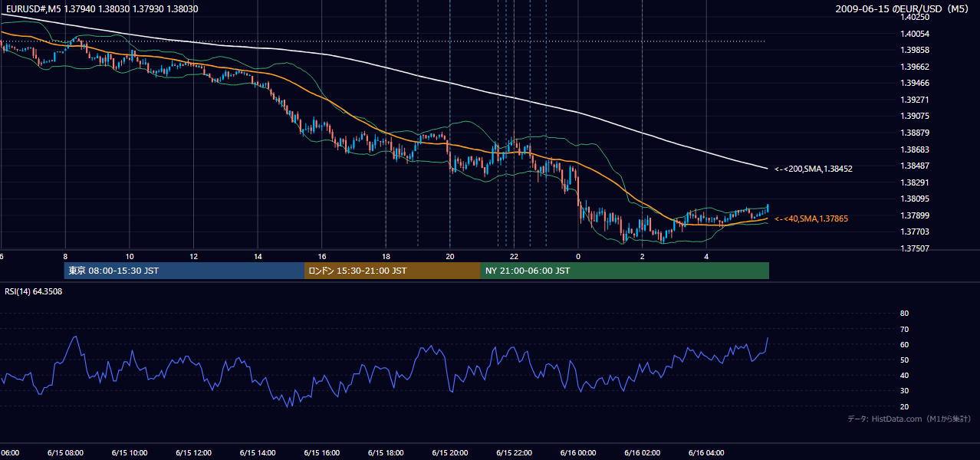Click price axis value 1.39858
Viewport: 980px width, 460px height.
click(916, 50)
